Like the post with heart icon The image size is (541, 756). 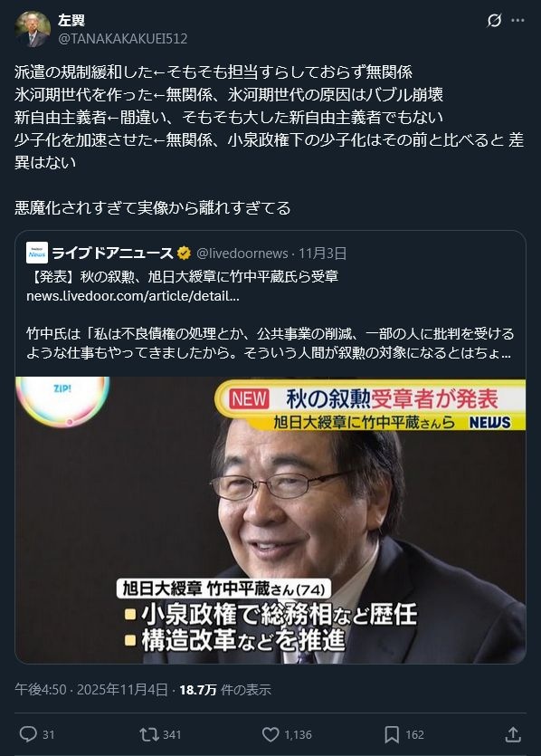[270, 734]
